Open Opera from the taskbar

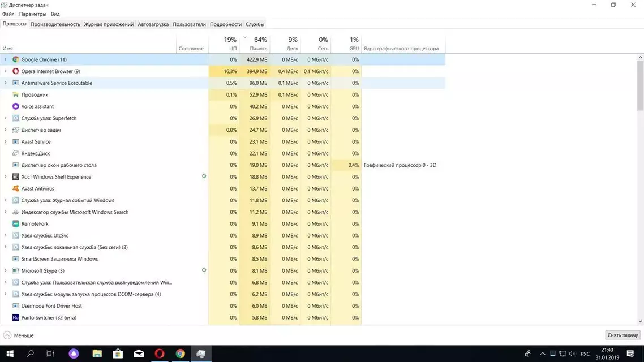[x=160, y=354]
